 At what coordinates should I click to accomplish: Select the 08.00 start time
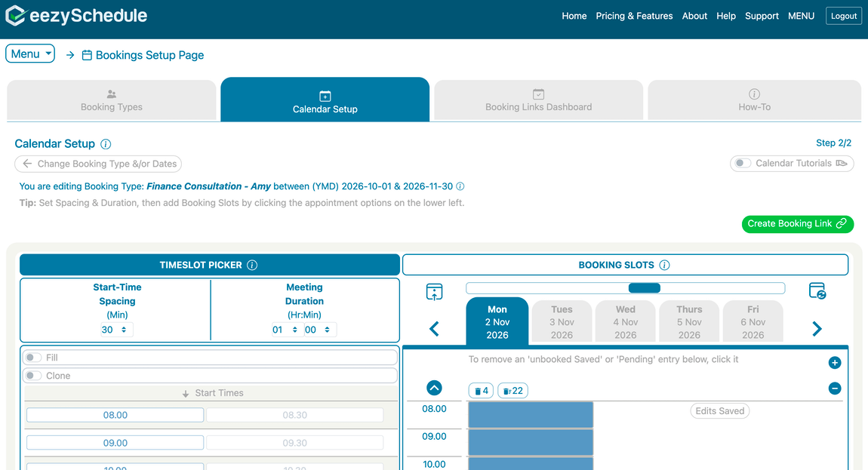point(115,415)
